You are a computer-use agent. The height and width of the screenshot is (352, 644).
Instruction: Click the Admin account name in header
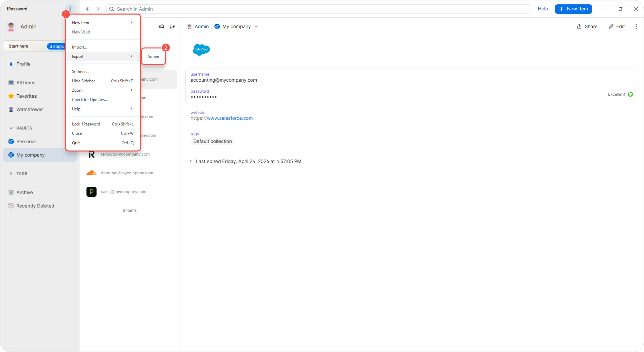pyautogui.click(x=201, y=26)
